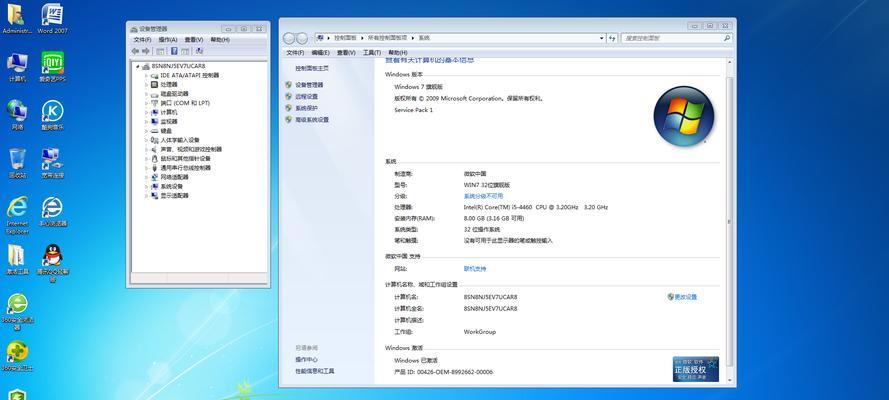This screenshot has height=400, width=889.
Task: Click the 正版授权 genuine software badge
Action: 696,369
